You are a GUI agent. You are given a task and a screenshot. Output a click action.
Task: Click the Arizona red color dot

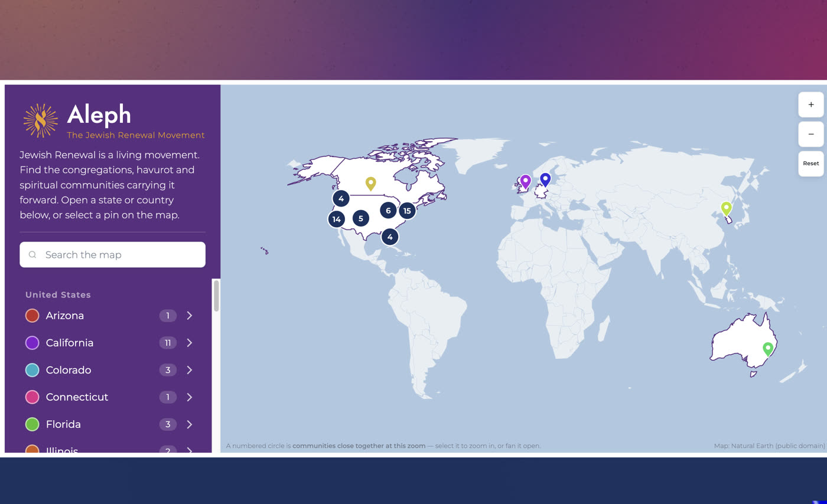[32, 316]
